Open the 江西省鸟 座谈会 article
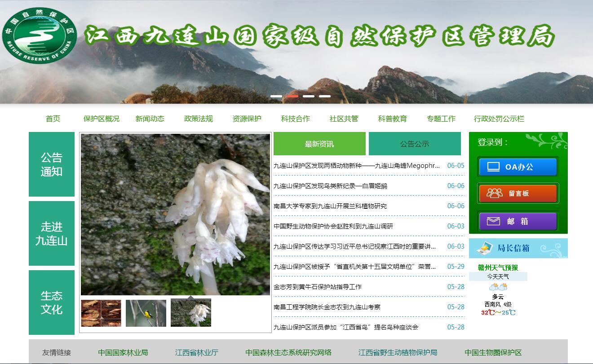This screenshot has width=593, height=364. pyautogui.click(x=346, y=327)
